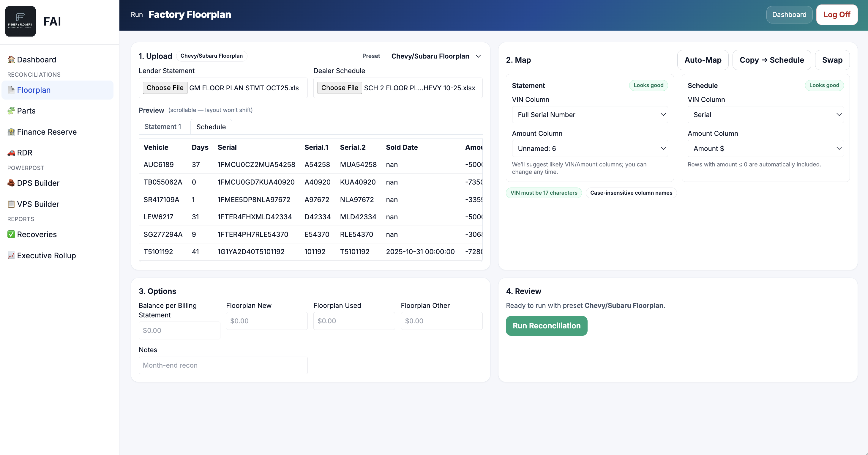868x455 pixels.
Task: Click the house icon beside Dashboard
Action: click(x=11, y=60)
